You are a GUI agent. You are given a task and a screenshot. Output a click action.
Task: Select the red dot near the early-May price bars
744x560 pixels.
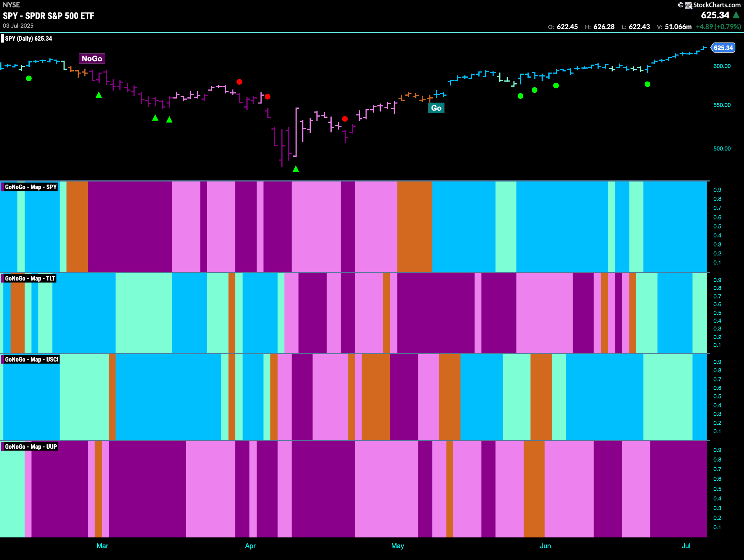point(345,118)
